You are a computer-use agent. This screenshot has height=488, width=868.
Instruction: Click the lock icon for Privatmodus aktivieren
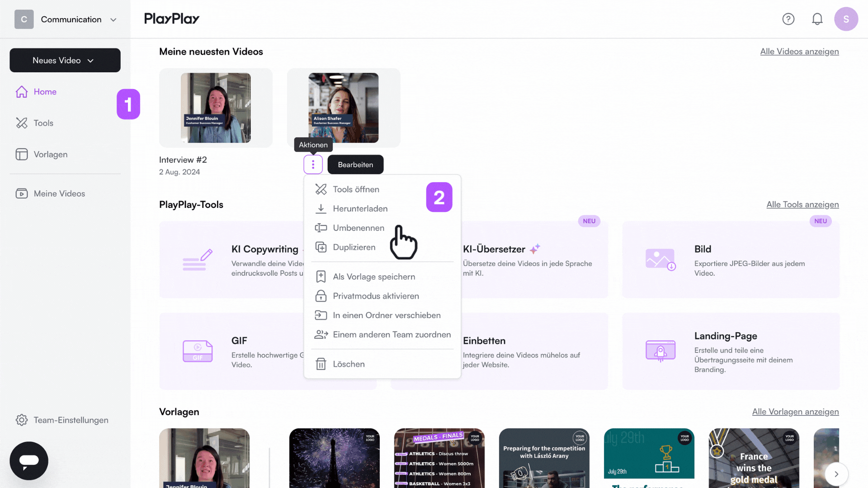pyautogui.click(x=321, y=296)
